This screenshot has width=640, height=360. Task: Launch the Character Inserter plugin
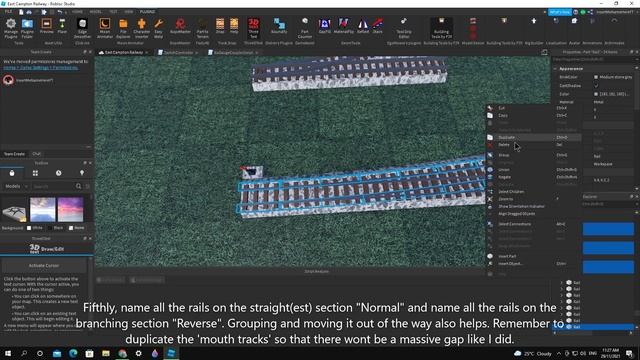142,27
